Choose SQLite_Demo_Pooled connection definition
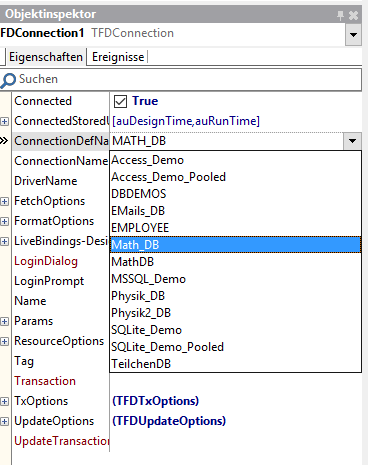The height and width of the screenshot is (465, 376). click(235, 347)
